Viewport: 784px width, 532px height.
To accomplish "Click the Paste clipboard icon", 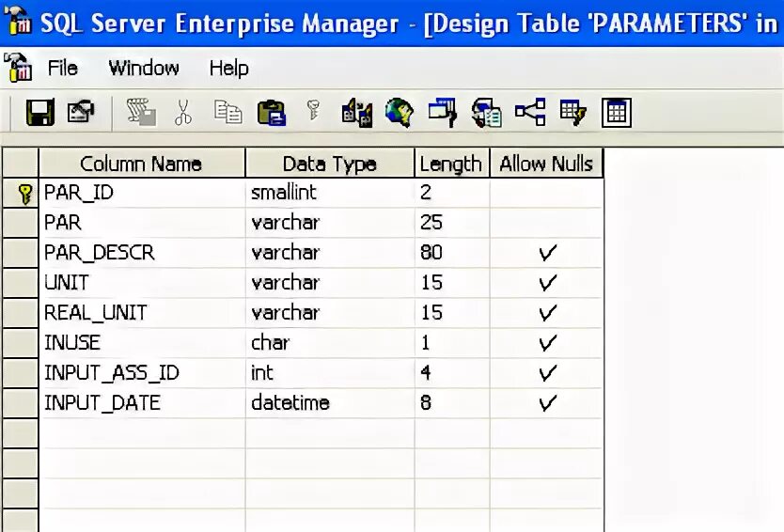I will (272, 112).
